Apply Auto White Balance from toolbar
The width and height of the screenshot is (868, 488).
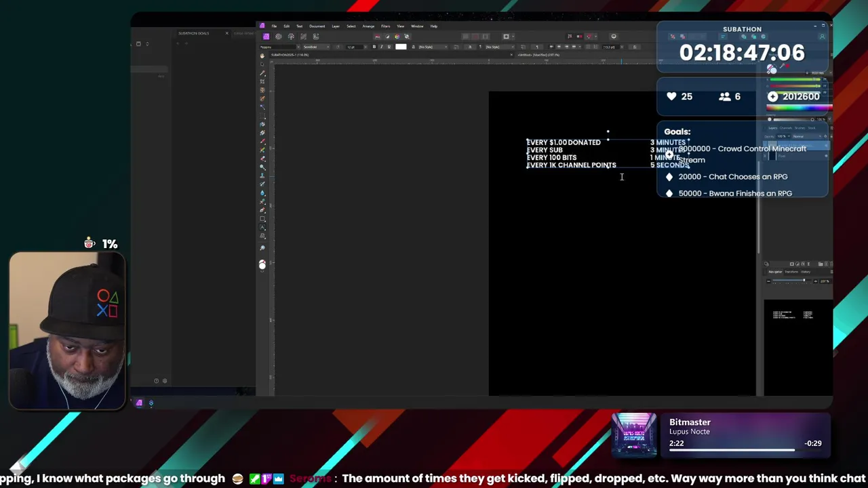point(407,37)
